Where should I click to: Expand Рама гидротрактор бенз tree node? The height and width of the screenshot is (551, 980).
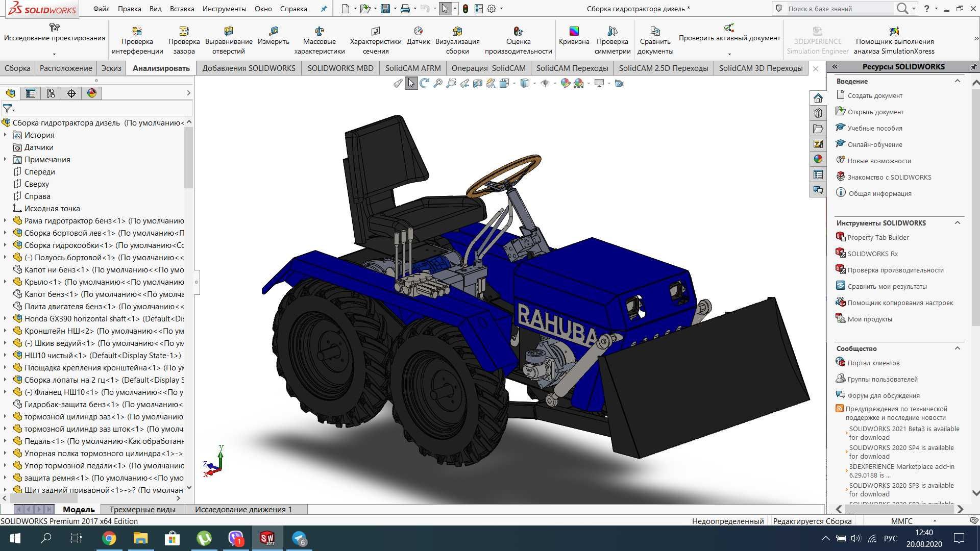click(x=5, y=221)
